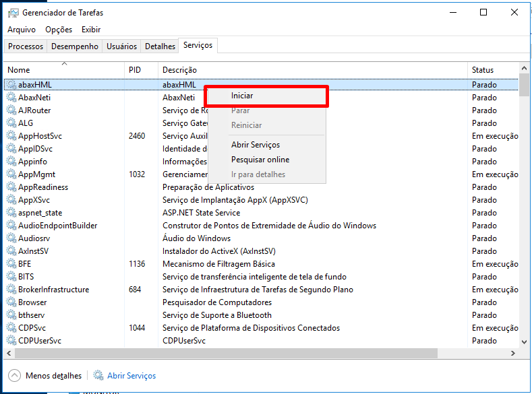Click the BITS service gear icon
The height and width of the screenshot is (394, 532).
pos(11,277)
